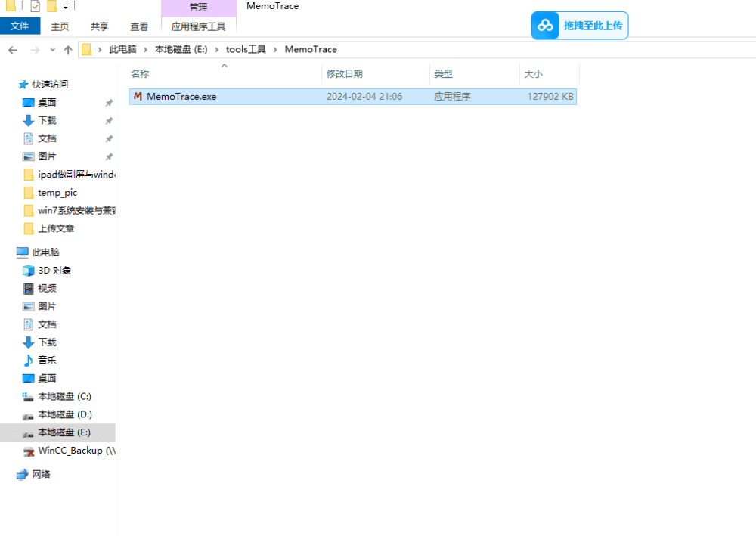Viewport: 756px width, 536px height.
Task: Open 3D 对象 folder in sidebar
Action: [x=29, y=271]
